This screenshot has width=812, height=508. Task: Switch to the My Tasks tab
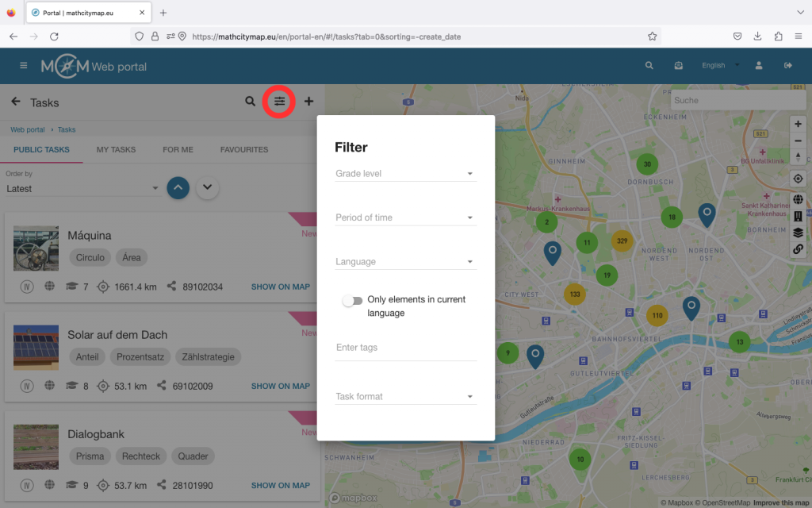[116, 149]
